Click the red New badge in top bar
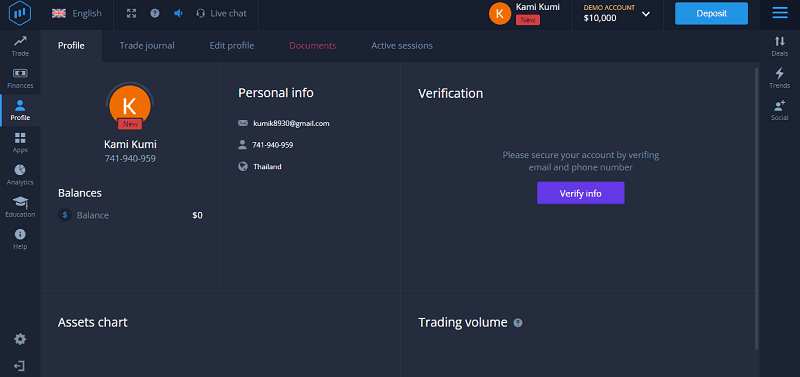Screen dimensions: 800x377 (x=528, y=20)
